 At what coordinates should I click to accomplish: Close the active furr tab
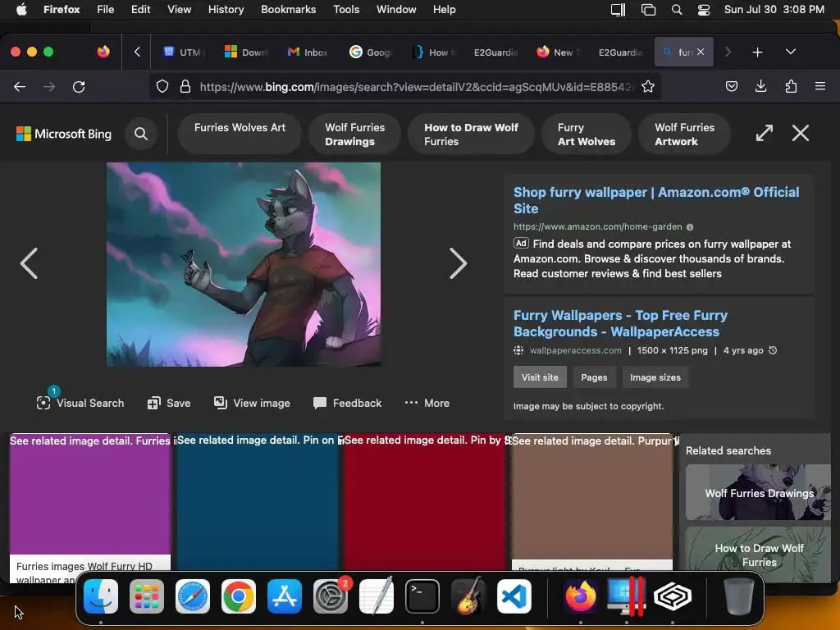tap(701, 52)
